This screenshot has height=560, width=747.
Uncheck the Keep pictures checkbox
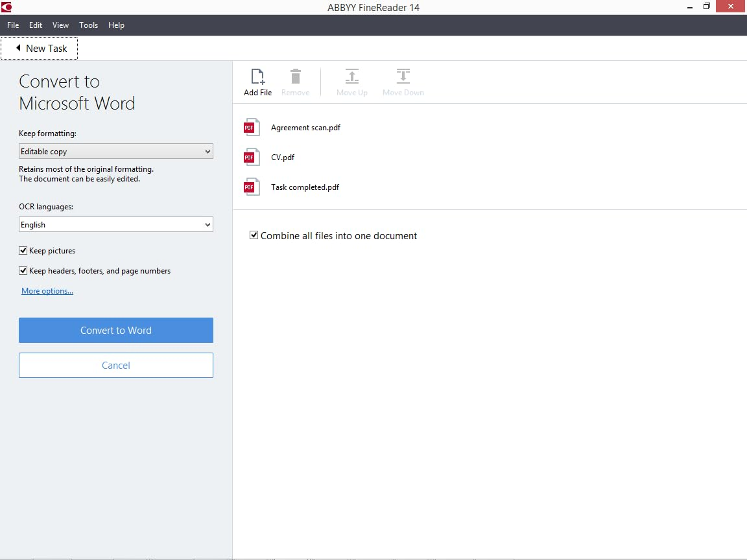coord(23,251)
